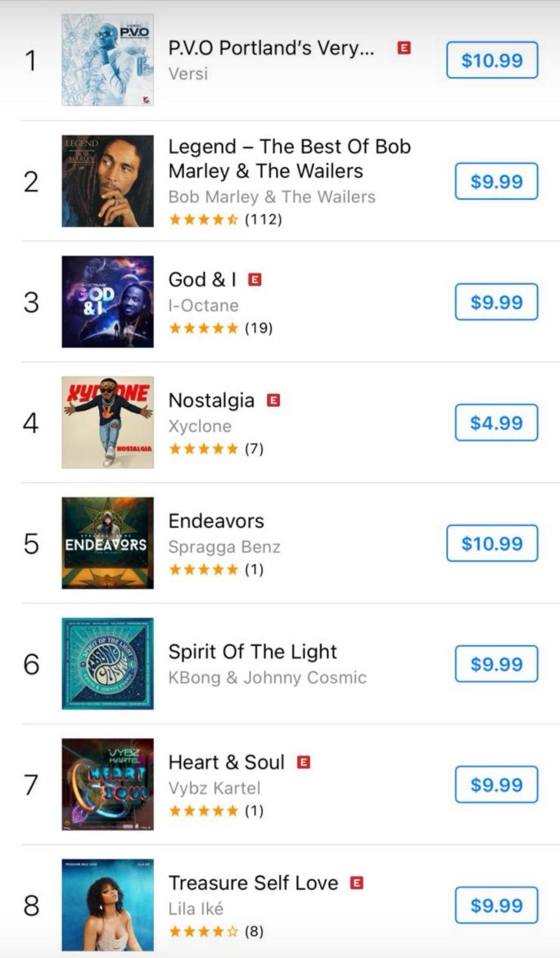Buy Treasure Self Love for $9.99
The width and height of the screenshot is (560, 958).
496,905
